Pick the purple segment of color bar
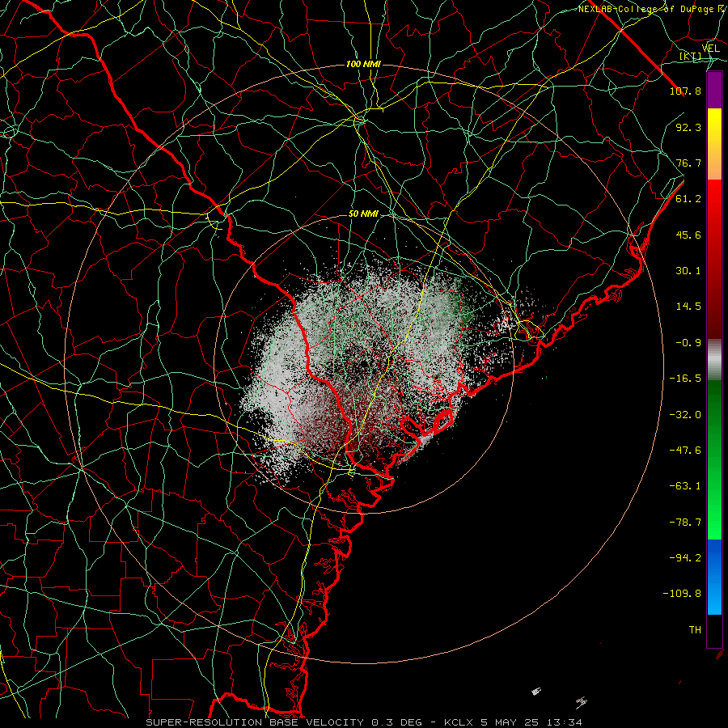The height and width of the screenshot is (728, 728). coord(714,90)
